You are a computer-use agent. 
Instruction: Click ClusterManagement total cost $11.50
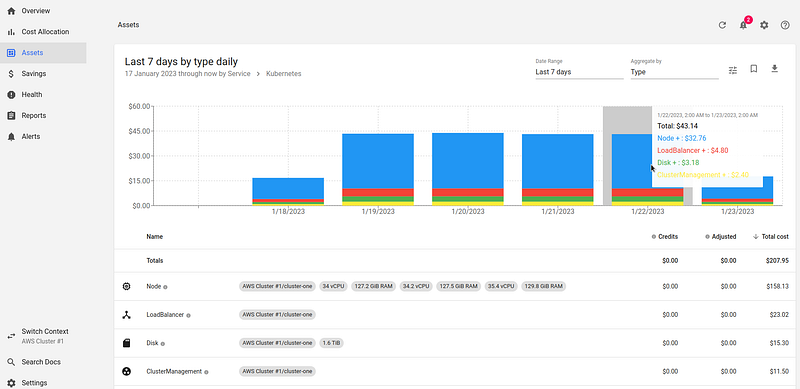tap(779, 372)
